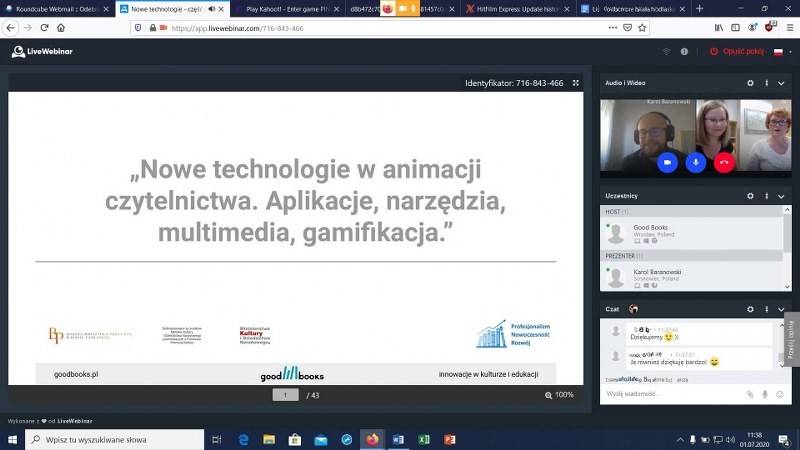Open Audio i Wideo panel settings gear
Screen dimensions: 800x450
750,83
